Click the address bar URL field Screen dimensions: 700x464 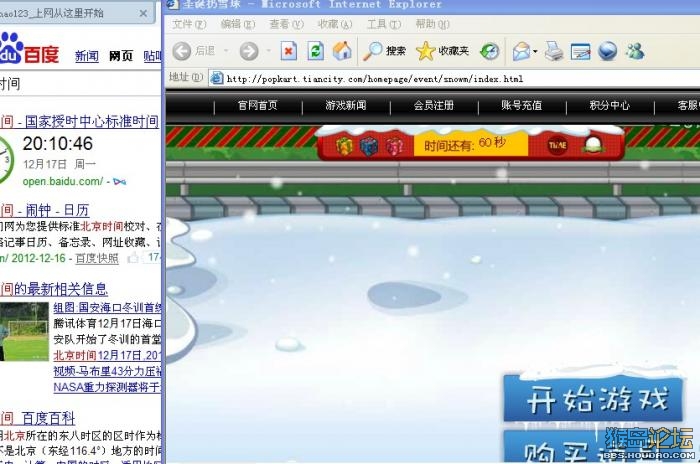point(455,79)
